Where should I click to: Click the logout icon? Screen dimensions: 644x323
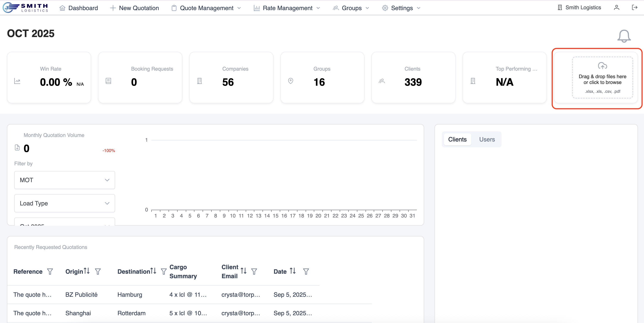click(x=634, y=8)
